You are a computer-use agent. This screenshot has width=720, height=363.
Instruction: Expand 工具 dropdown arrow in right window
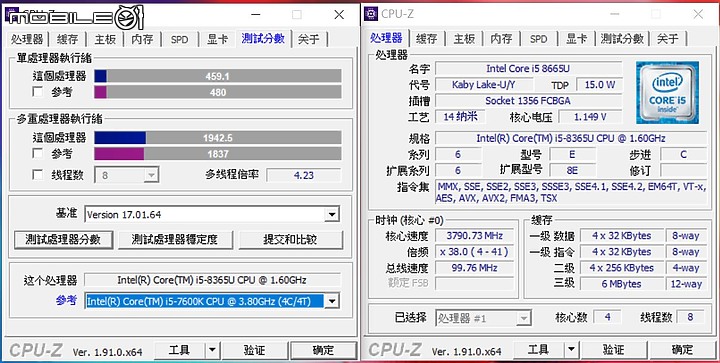click(x=571, y=350)
